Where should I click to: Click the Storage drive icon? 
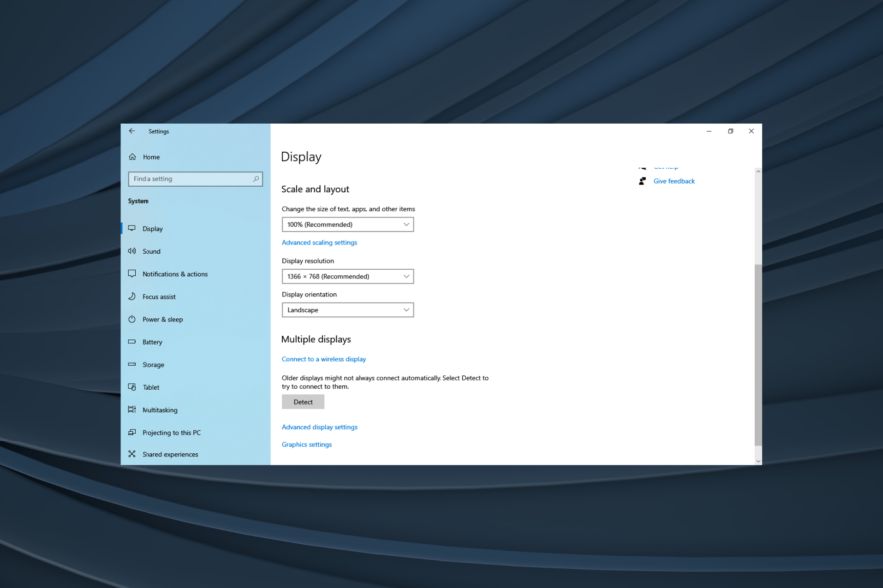click(132, 365)
